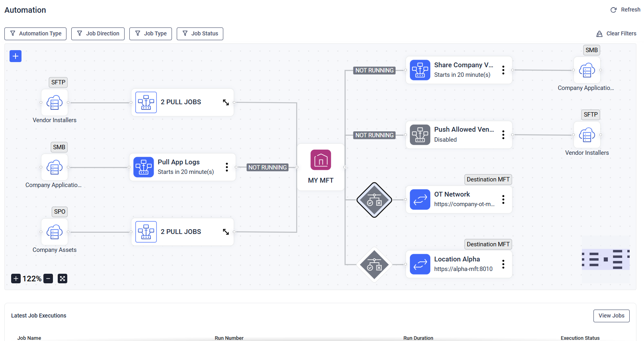Zoom out using the minus button
This screenshot has height=341, width=644.
(x=48, y=279)
